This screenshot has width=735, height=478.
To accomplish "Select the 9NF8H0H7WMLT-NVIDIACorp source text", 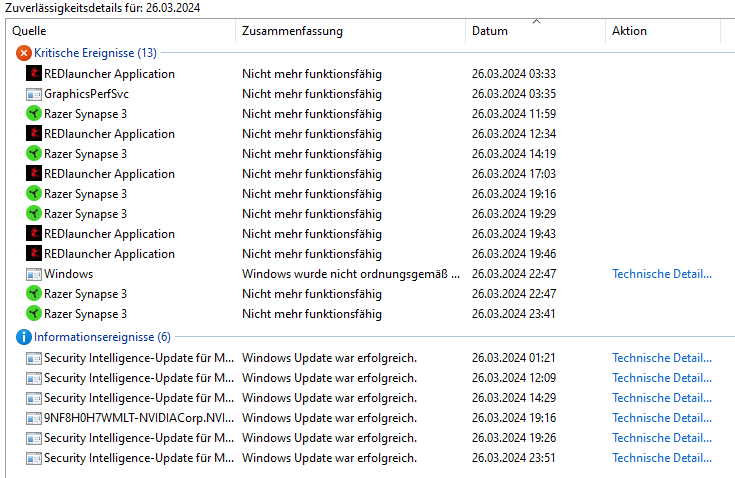I will pyautogui.click(x=139, y=418).
